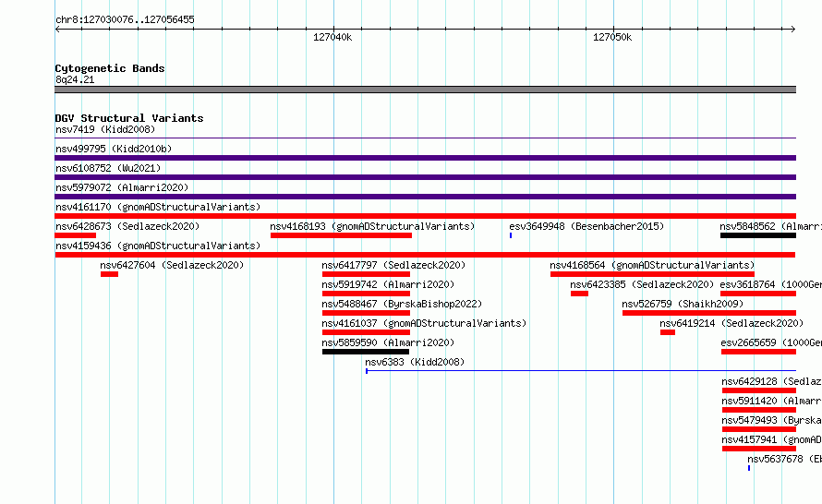
Task: Click the nsv5488467 (ByrskaBishop2022) label
Action: point(402,304)
